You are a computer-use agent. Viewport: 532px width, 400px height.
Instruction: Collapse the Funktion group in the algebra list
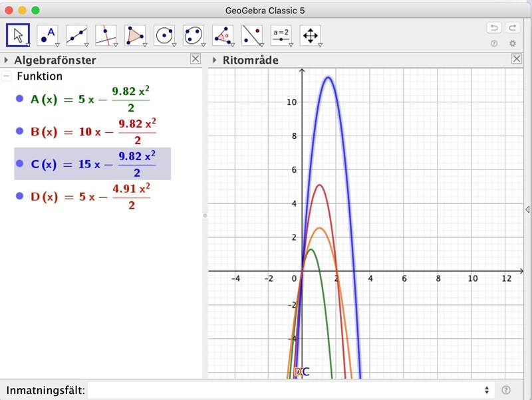7,76
